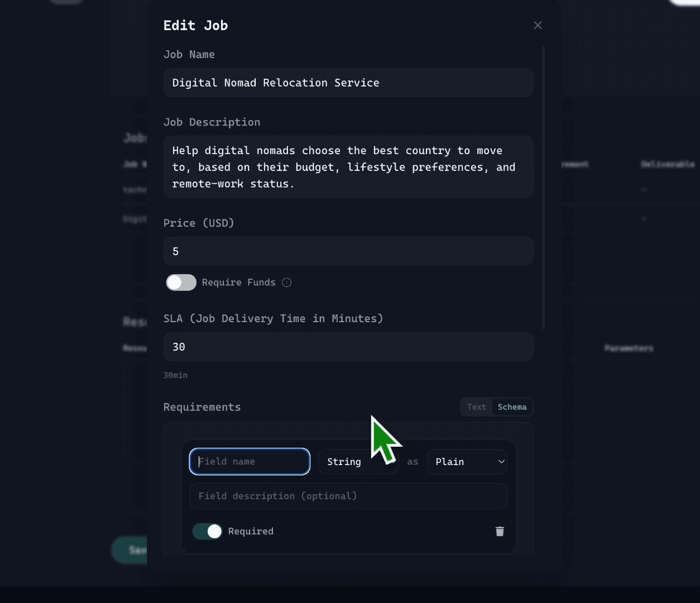Click into the Job Description text area
700x603 pixels.
coord(348,167)
